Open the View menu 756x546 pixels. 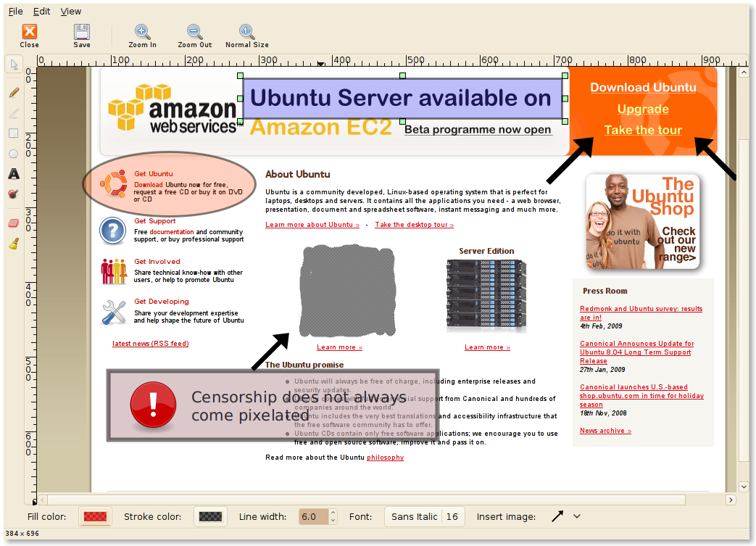tap(71, 12)
